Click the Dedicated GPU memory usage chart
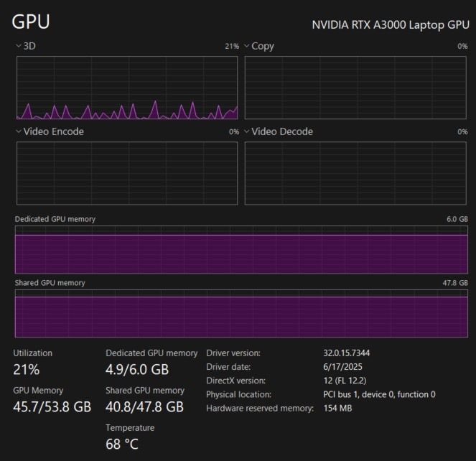This screenshot has height=461, width=476. point(241,250)
